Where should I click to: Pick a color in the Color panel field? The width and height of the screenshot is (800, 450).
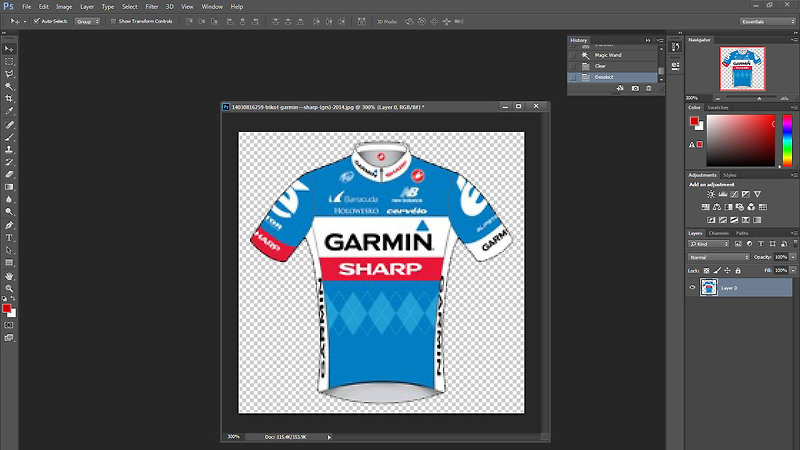click(740, 141)
